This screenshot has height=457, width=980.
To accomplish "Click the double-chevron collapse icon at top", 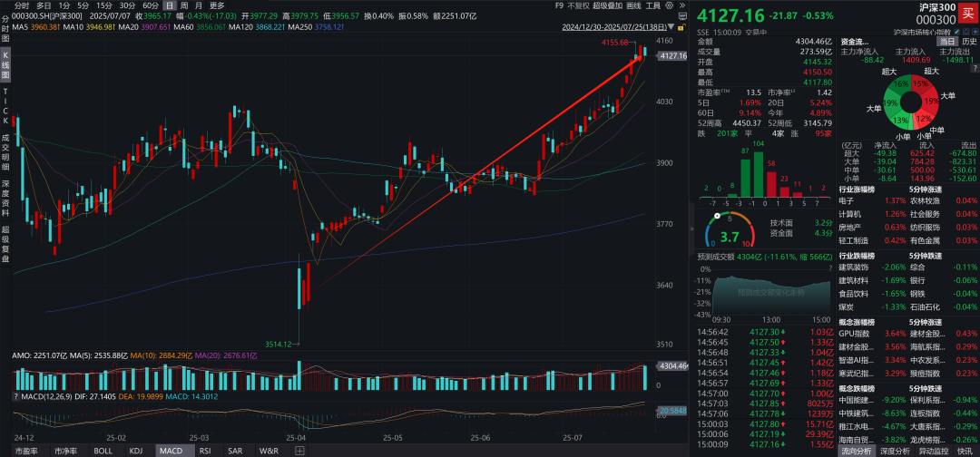I will [x=681, y=5].
